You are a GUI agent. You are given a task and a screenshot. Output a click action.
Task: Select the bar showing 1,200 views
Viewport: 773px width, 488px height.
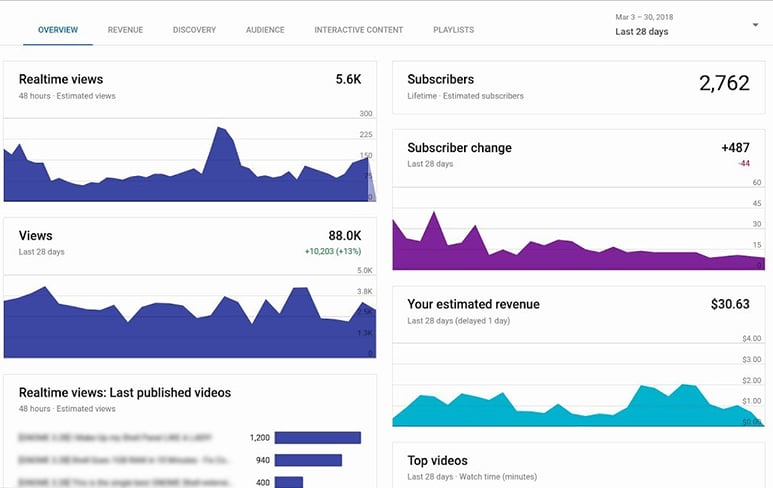[x=317, y=438]
